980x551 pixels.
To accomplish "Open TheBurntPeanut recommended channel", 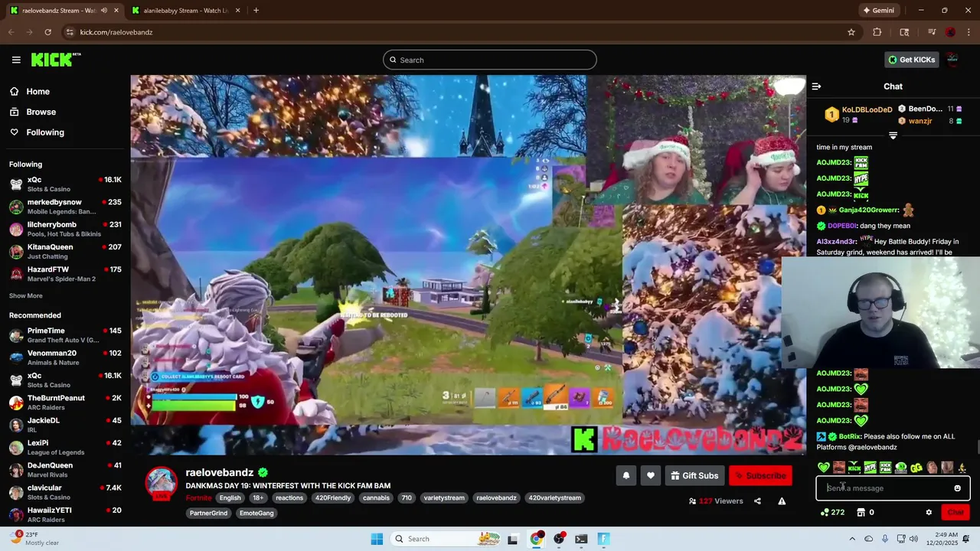I will (x=65, y=403).
